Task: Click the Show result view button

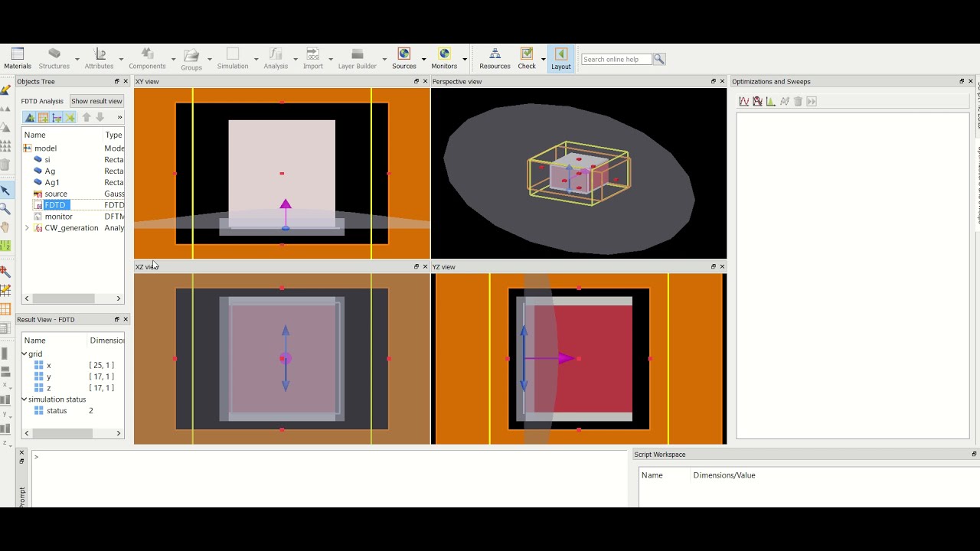Action: coord(96,101)
